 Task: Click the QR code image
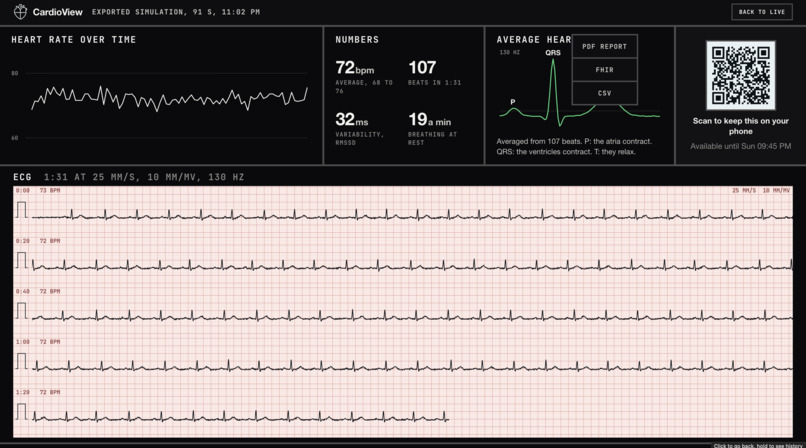click(740, 76)
